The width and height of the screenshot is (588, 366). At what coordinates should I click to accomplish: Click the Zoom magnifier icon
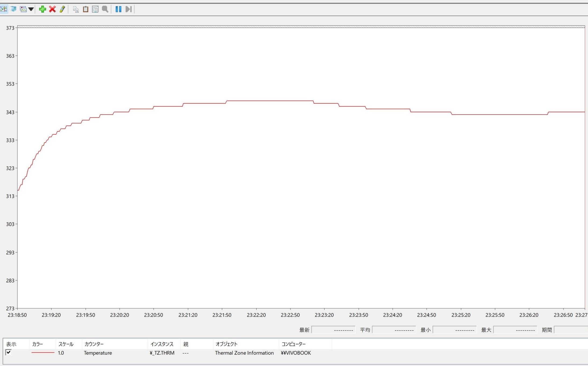[105, 9]
